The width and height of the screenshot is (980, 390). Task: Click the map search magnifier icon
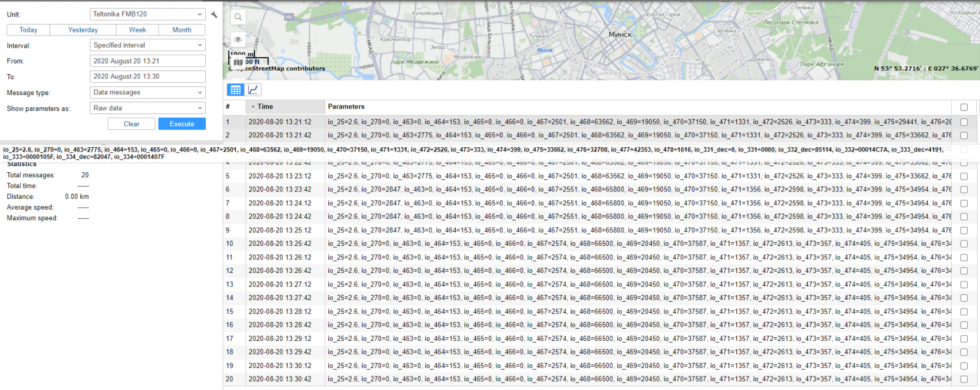[x=238, y=17]
